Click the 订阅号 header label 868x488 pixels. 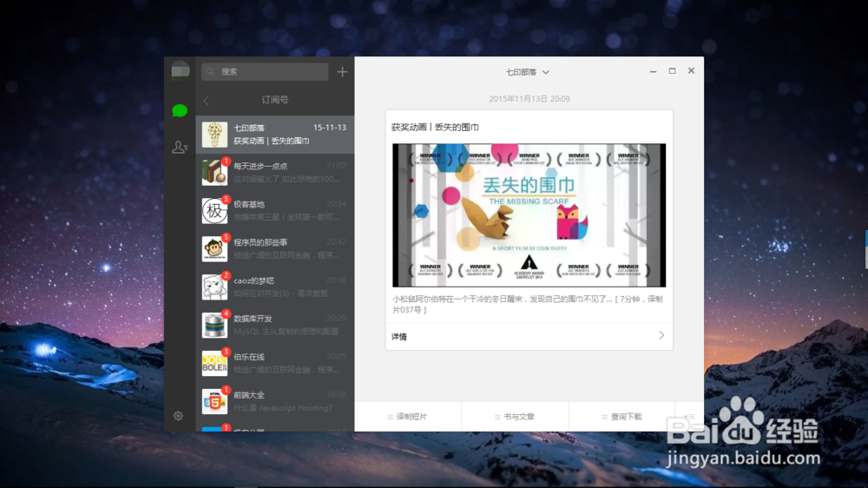point(275,100)
